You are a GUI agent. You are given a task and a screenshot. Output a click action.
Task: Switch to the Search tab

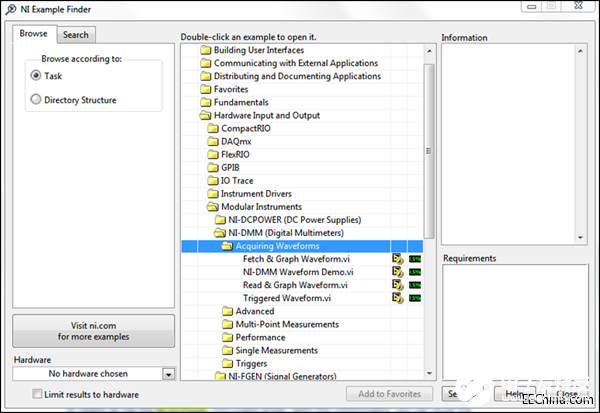tap(76, 35)
